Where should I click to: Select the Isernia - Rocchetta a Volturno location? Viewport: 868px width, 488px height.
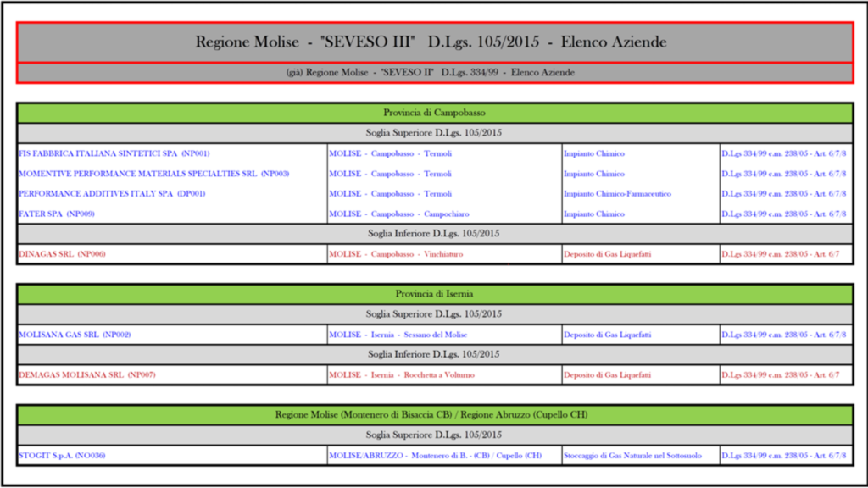pos(402,375)
